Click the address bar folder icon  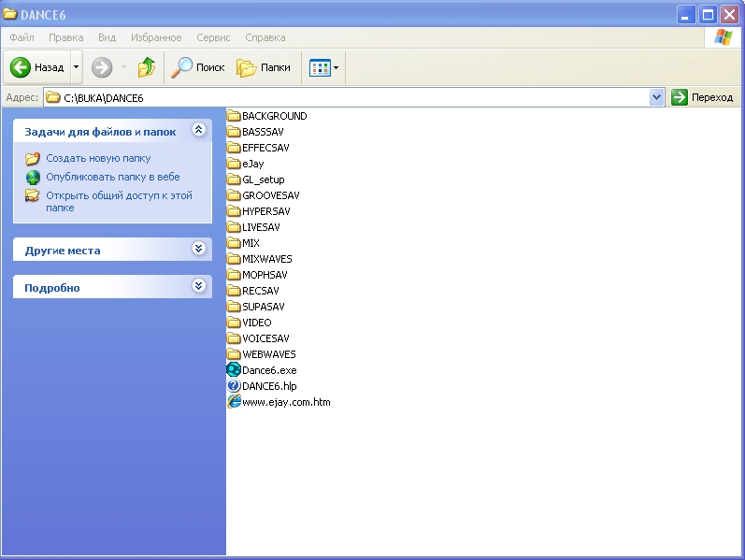click(x=53, y=97)
